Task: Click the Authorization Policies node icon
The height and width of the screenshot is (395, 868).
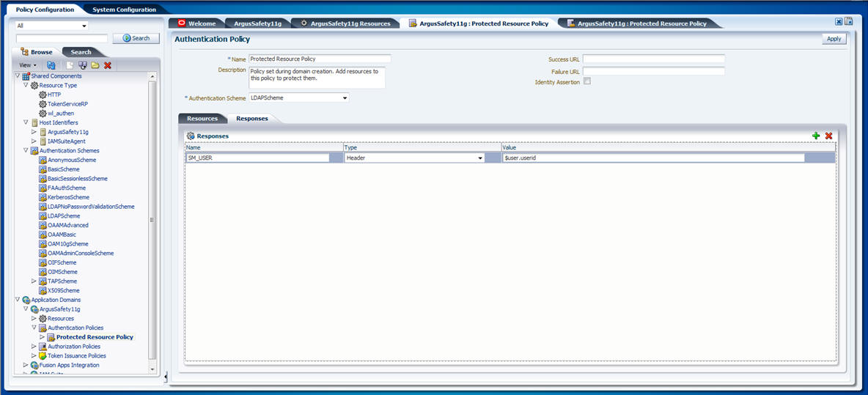Action: [43, 347]
